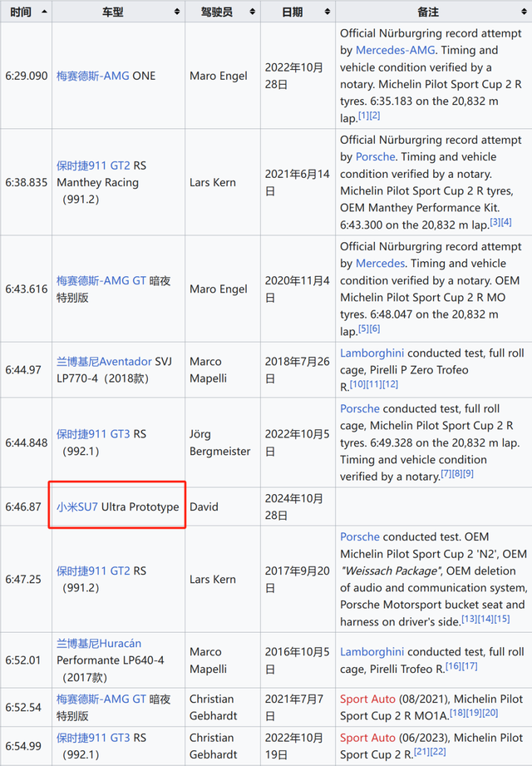
Task: Open 保时捷911 GT3 link in 6:54.99 row
Action: click(93, 738)
